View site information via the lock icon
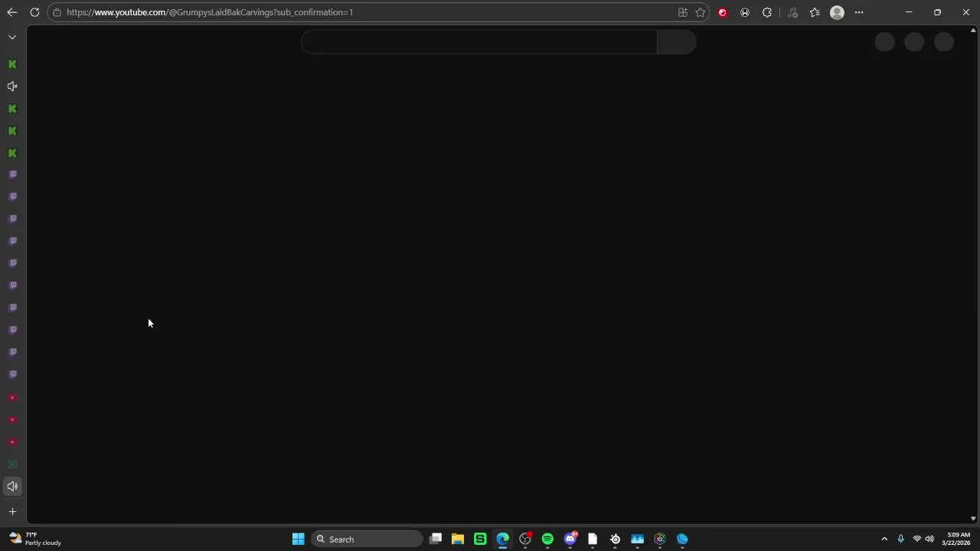The height and width of the screenshot is (551, 980). pyautogui.click(x=57, y=12)
